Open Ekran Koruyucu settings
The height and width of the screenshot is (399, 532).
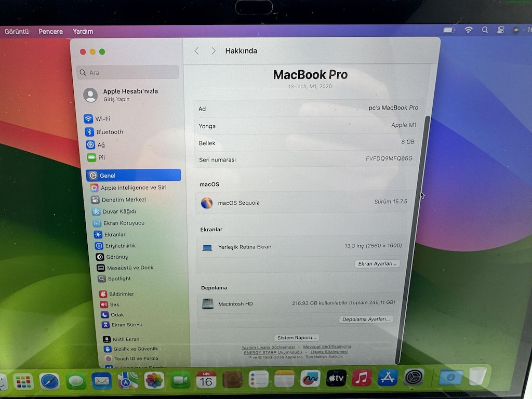[x=119, y=223]
